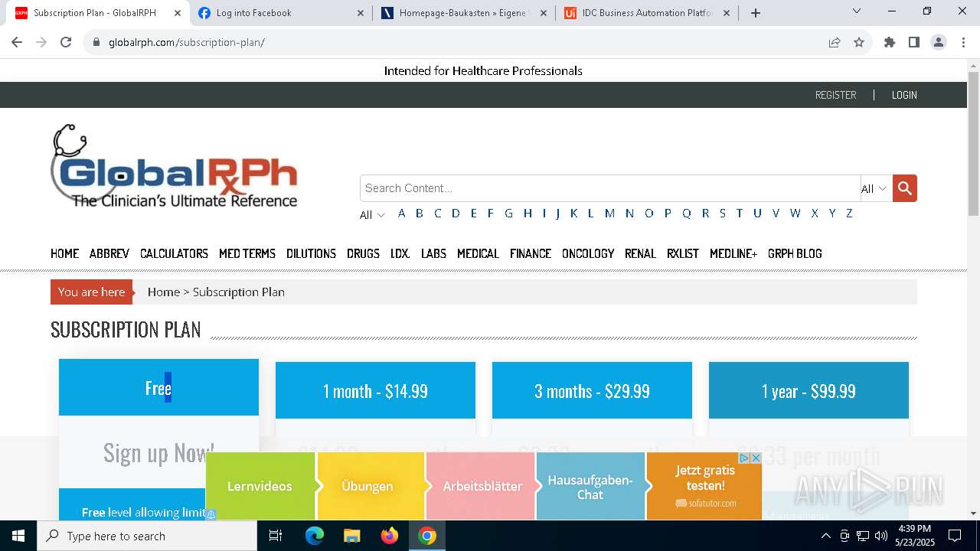
Task: Open ABBREV menu item
Action: point(109,253)
